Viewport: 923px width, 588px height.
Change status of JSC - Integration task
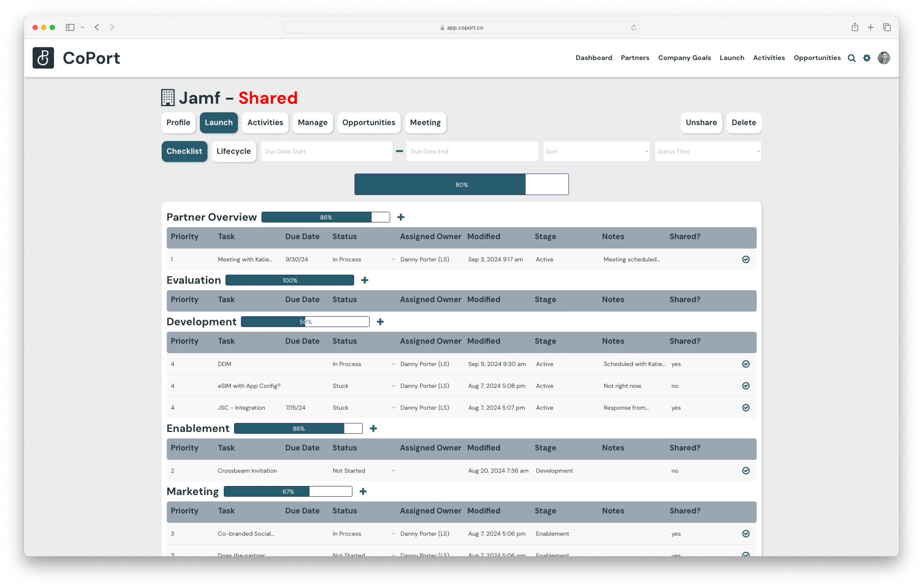pos(364,408)
